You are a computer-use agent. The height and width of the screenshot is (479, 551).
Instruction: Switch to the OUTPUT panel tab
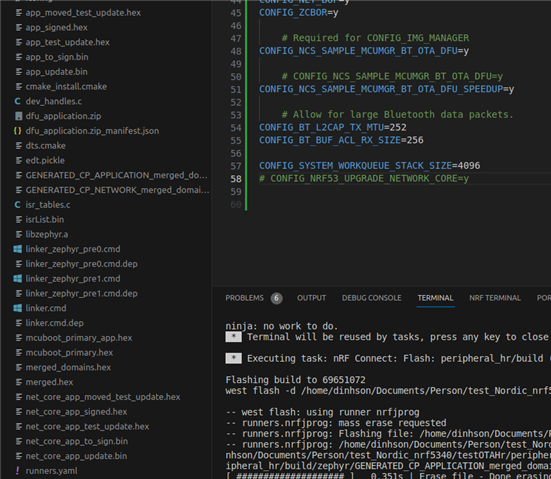point(311,298)
